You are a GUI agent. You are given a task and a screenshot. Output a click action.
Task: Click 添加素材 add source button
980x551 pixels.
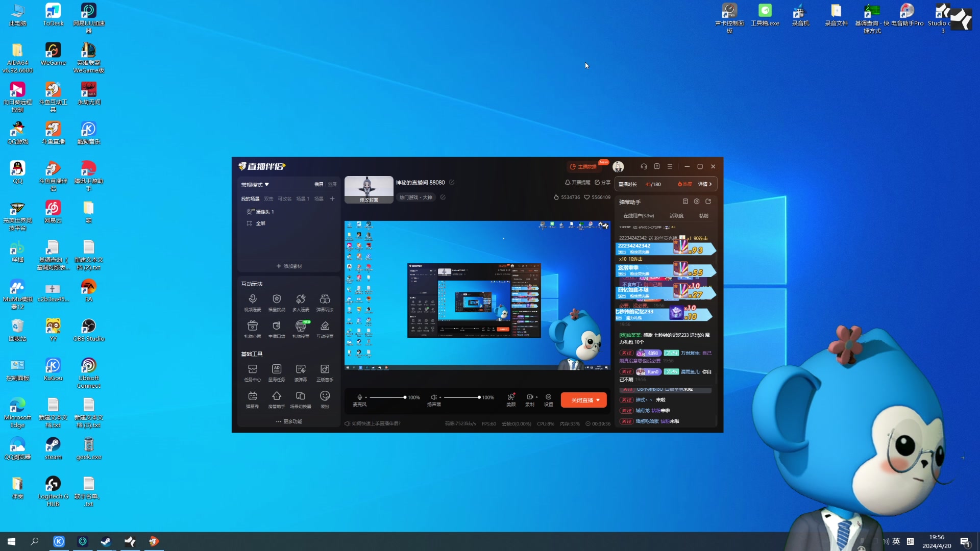tap(289, 266)
